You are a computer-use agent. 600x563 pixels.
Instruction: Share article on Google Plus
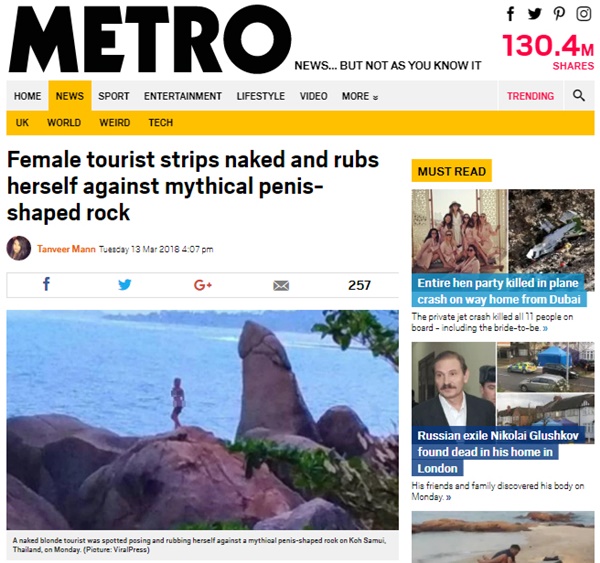click(203, 285)
